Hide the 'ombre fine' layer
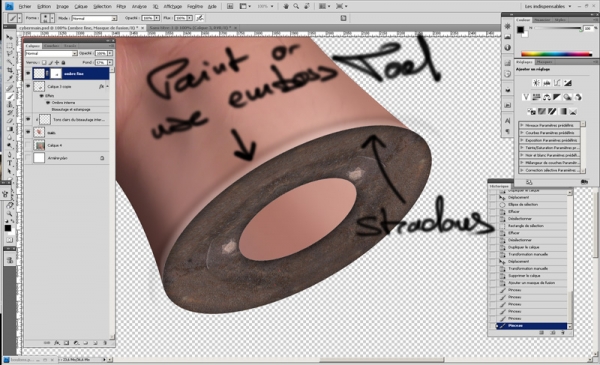600x365 pixels. [x=28, y=73]
